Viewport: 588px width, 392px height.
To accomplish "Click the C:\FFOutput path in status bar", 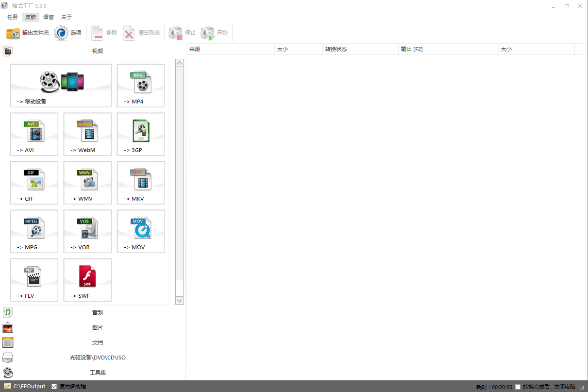I will [x=29, y=387].
